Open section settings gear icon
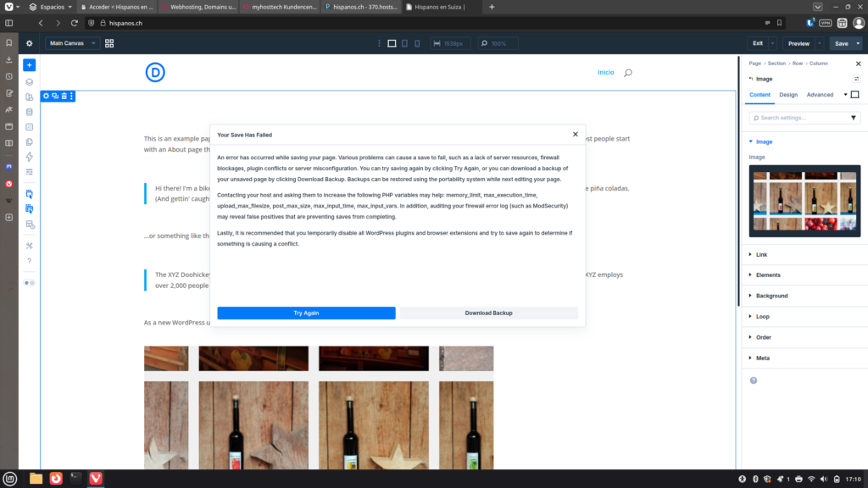 [47, 96]
